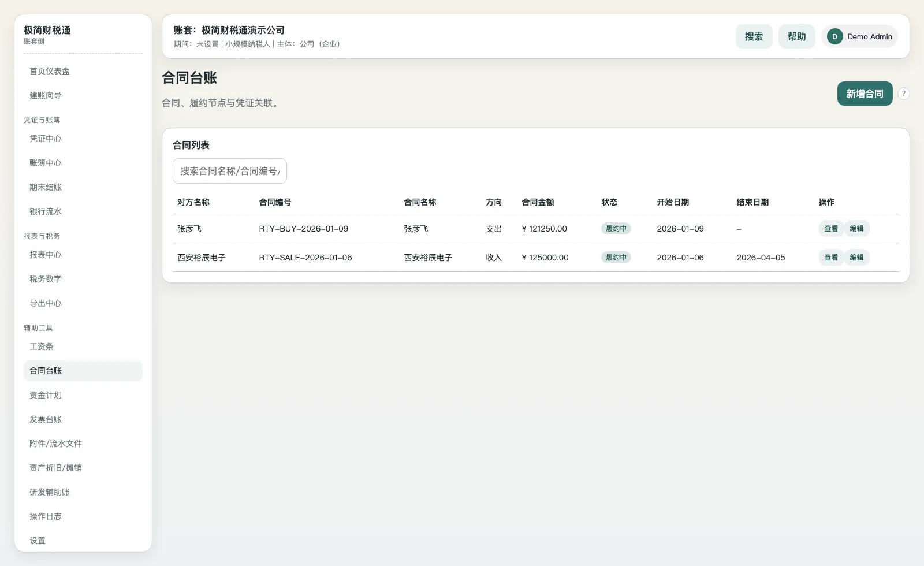Open 建账向导 in the sidebar
This screenshot has width=924, height=566.
(x=46, y=95)
